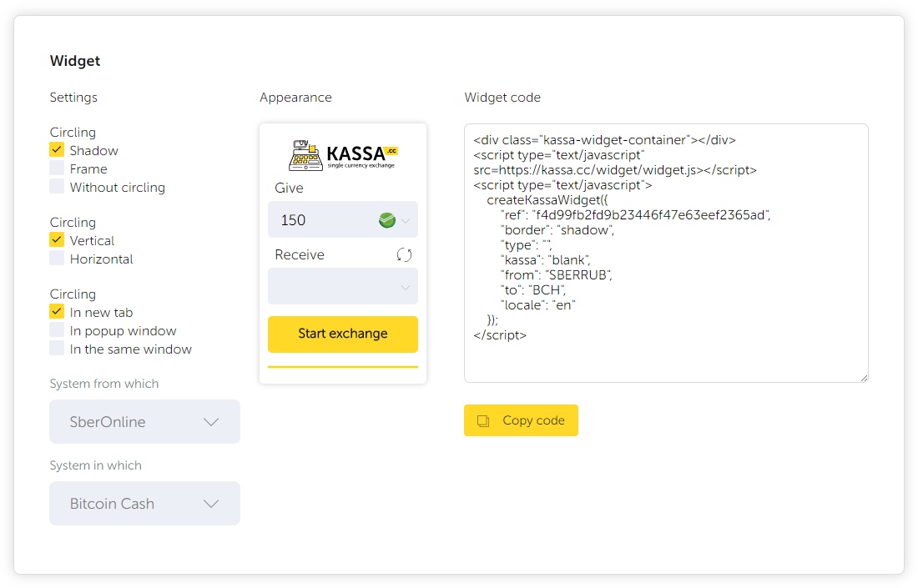This screenshot has width=918, height=588.
Task: Click the Widget code label
Action: tap(502, 98)
